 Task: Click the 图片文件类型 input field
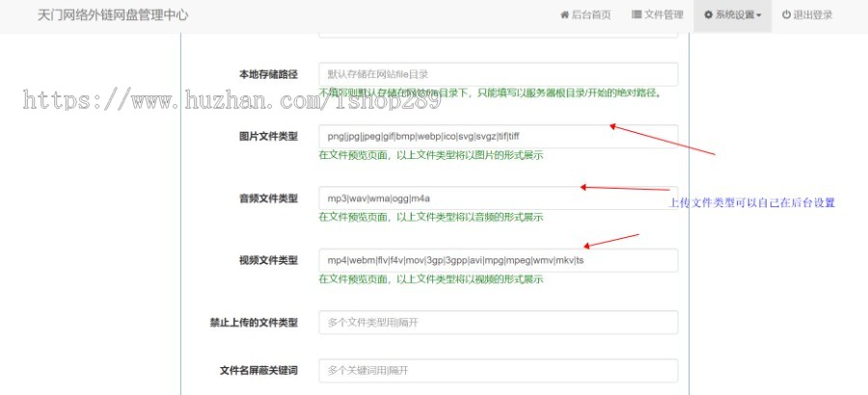tap(499, 136)
